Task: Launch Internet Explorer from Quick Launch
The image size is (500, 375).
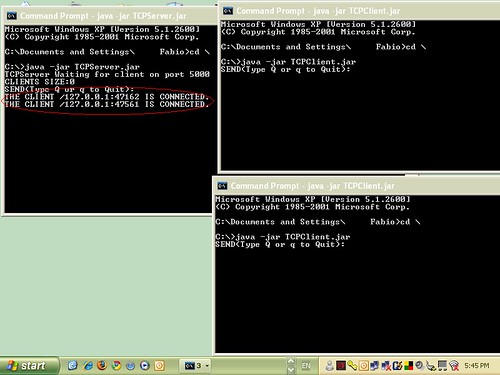Action: [x=88, y=366]
